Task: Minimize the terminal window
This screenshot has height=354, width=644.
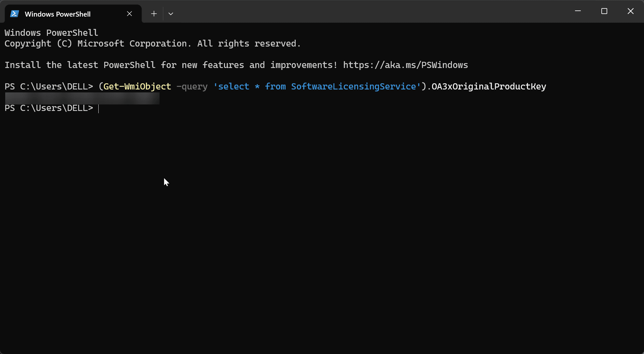Action: (x=578, y=11)
